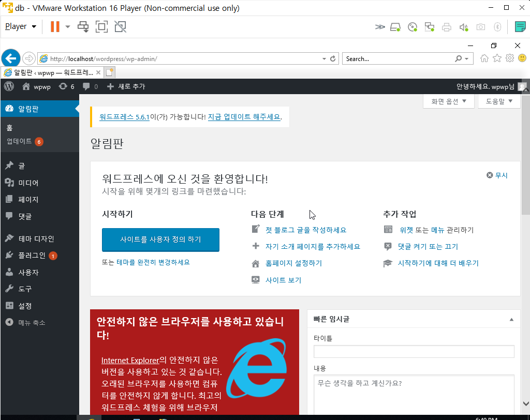Open 새로 추가 menu in admin bar
530x420 pixels.
[126, 86]
